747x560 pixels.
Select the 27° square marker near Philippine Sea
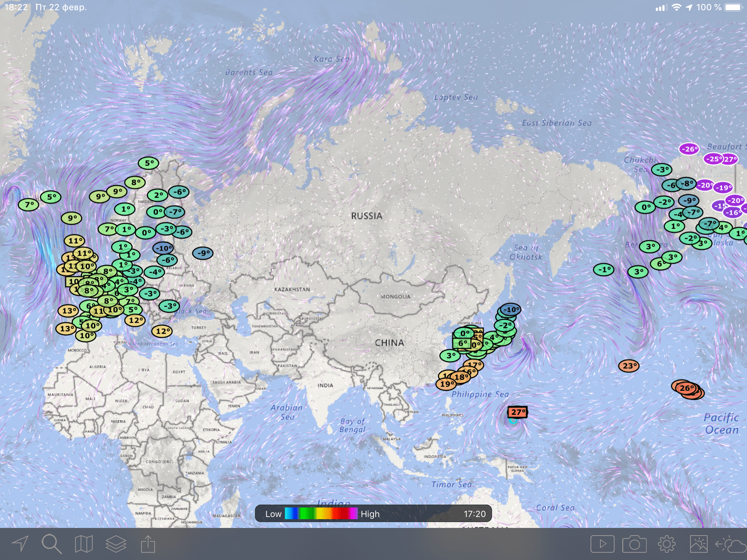(x=518, y=412)
